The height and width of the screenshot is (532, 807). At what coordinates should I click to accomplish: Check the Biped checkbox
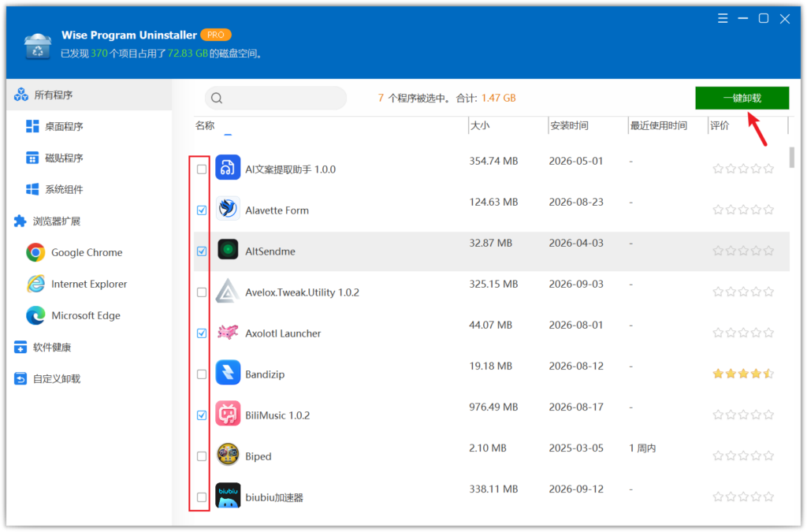click(x=202, y=456)
